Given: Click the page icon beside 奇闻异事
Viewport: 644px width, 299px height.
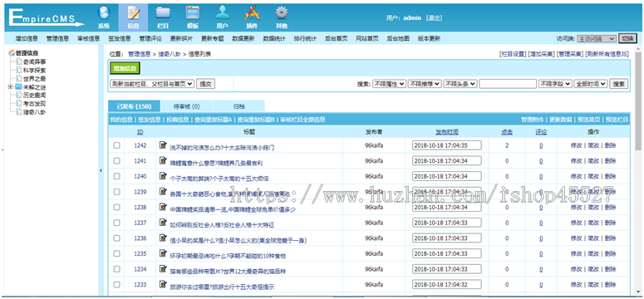Looking at the screenshot, I should [x=19, y=61].
